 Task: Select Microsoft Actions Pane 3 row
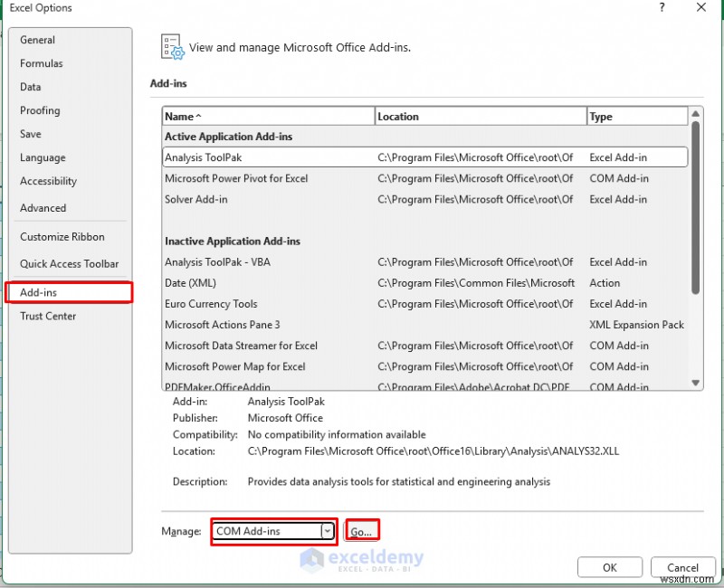coord(424,325)
